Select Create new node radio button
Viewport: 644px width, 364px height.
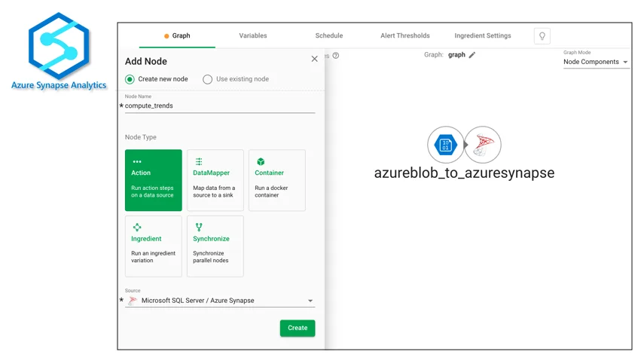pyautogui.click(x=130, y=79)
